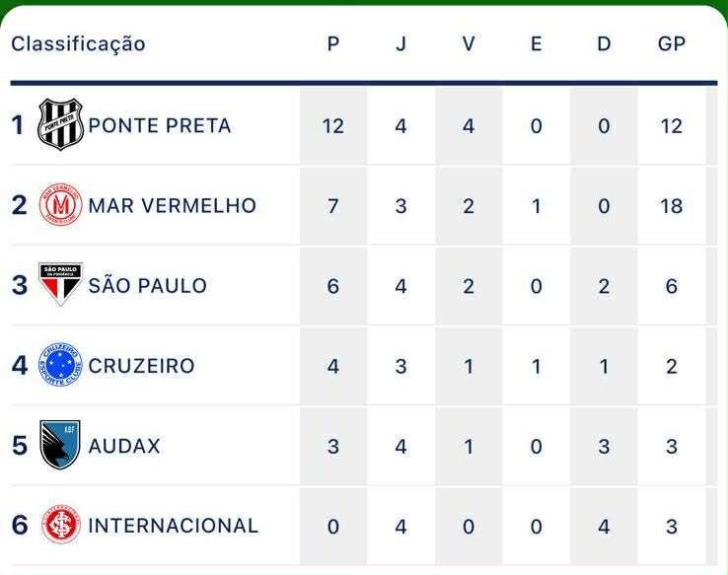Open the CRUZEIRO team row
Image resolution: width=728 pixels, height=575 pixels.
tap(364, 366)
